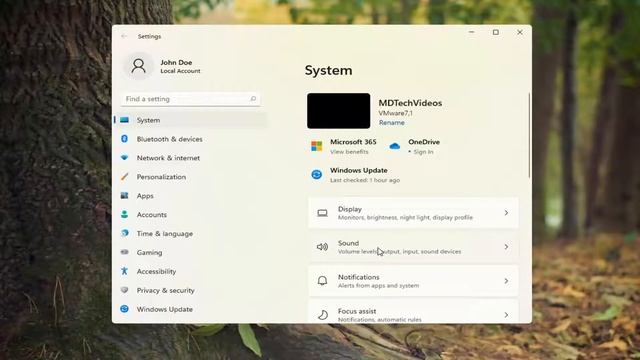Click the Focus assist moon icon
640x360 pixels.
pyautogui.click(x=322, y=315)
